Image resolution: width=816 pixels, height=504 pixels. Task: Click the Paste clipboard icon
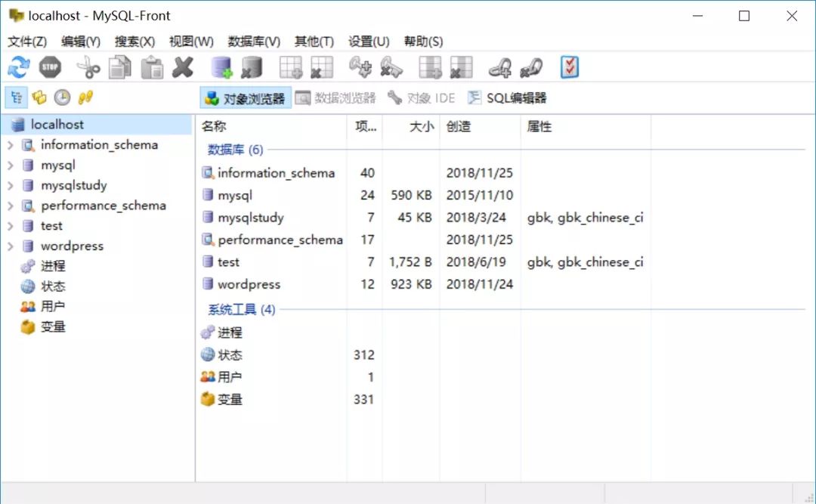pos(152,67)
